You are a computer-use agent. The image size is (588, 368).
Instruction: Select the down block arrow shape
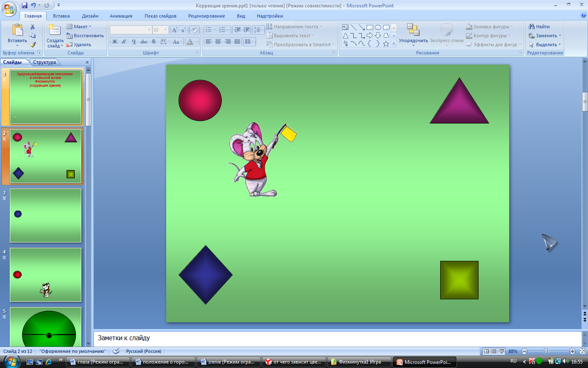click(x=378, y=36)
